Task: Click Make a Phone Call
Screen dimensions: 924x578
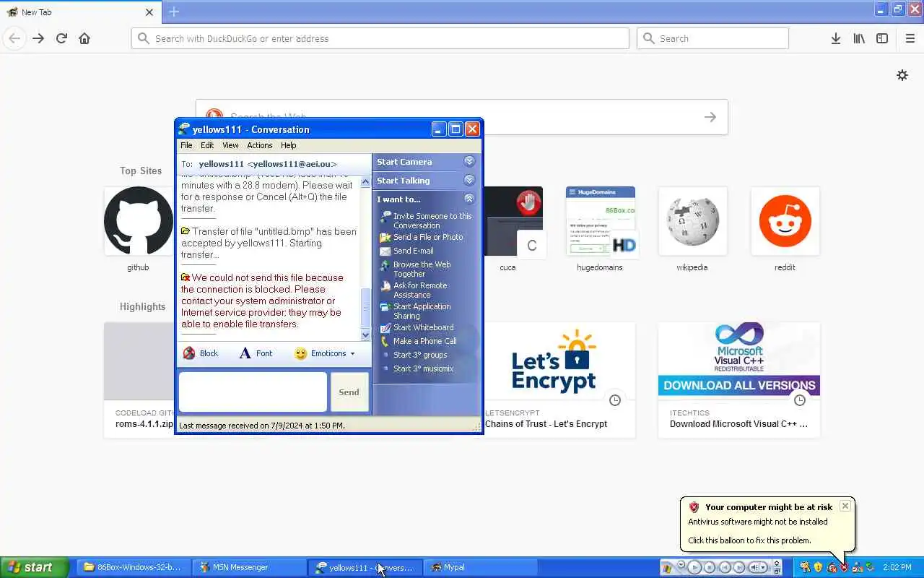Action: point(419,341)
